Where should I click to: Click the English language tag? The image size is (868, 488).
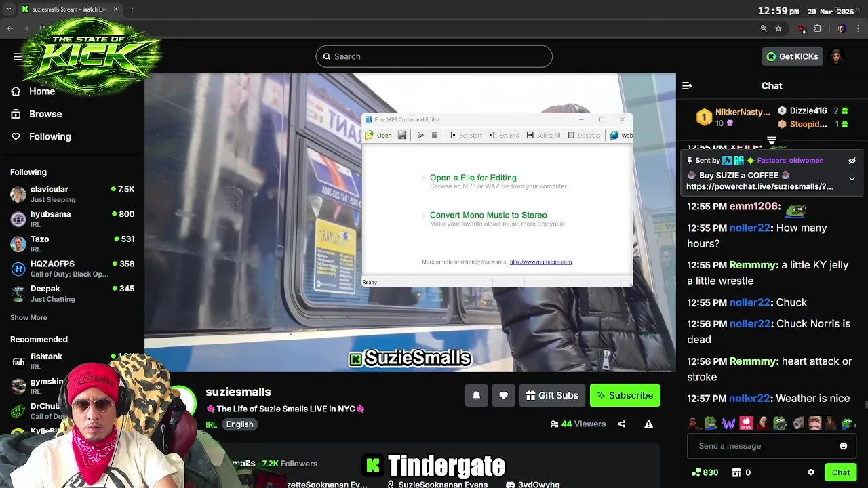point(239,424)
